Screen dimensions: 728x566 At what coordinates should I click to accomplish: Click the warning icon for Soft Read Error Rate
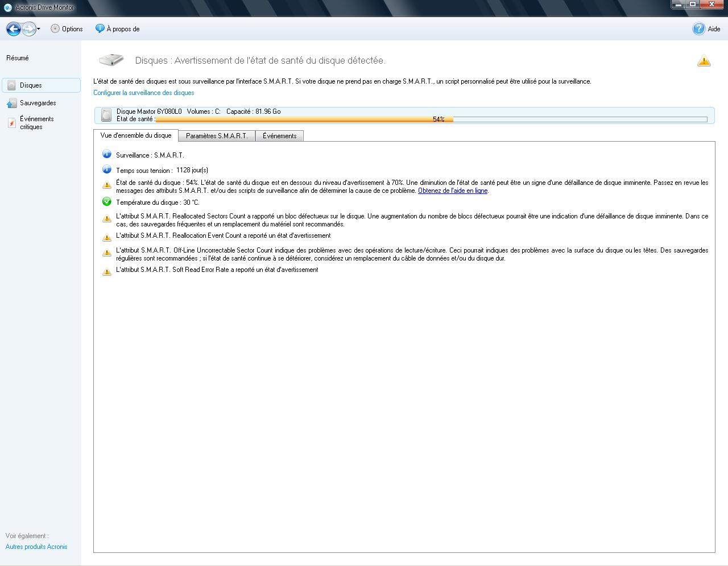(106, 272)
